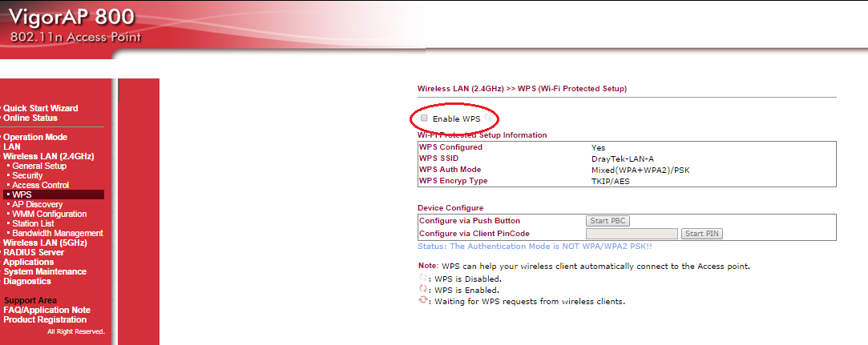Open WMM Configuration page
The height and width of the screenshot is (345, 868).
(49, 214)
